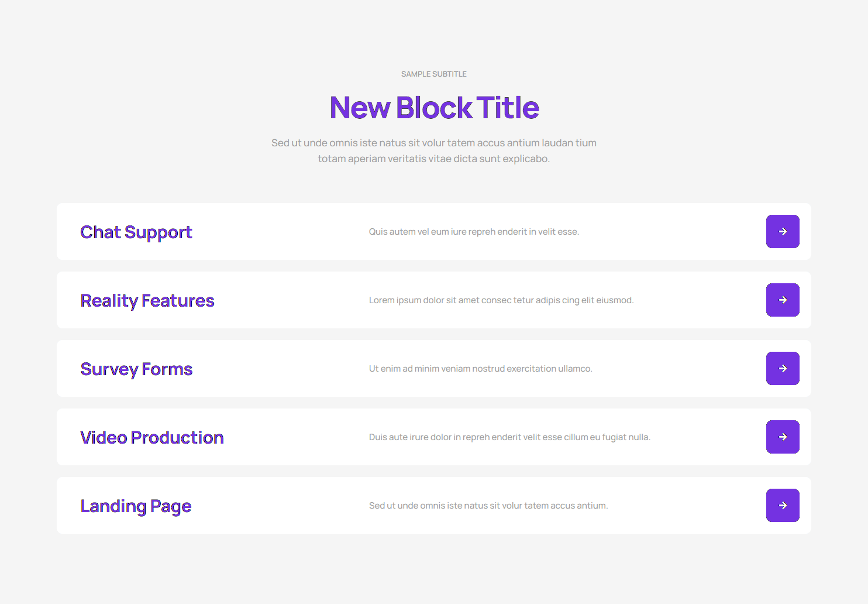This screenshot has width=868, height=604.
Task: Click the arrow button for Chat Support
Action: point(783,232)
